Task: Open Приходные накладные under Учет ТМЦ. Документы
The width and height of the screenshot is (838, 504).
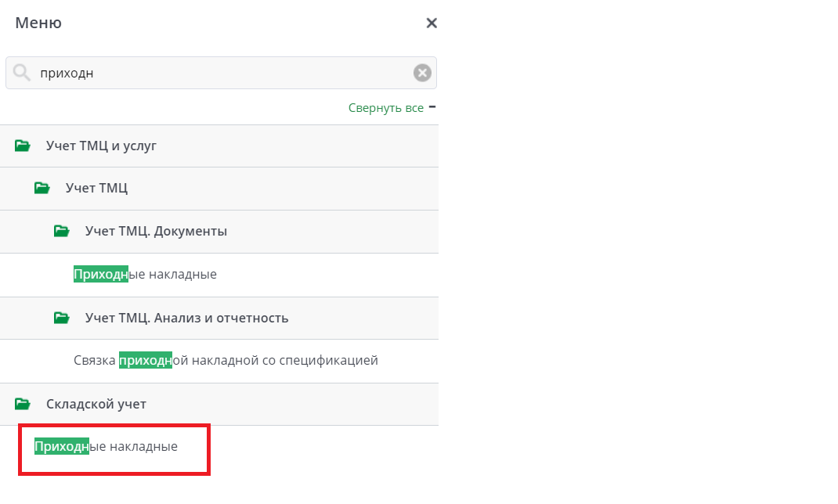Action: point(145,275)
